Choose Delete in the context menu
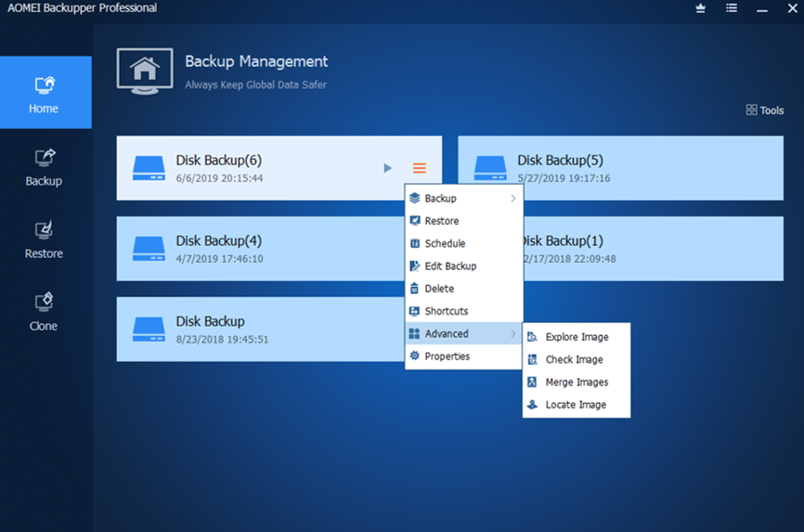The width and height of the screenshot is (804, 532). tap(464, 289)
